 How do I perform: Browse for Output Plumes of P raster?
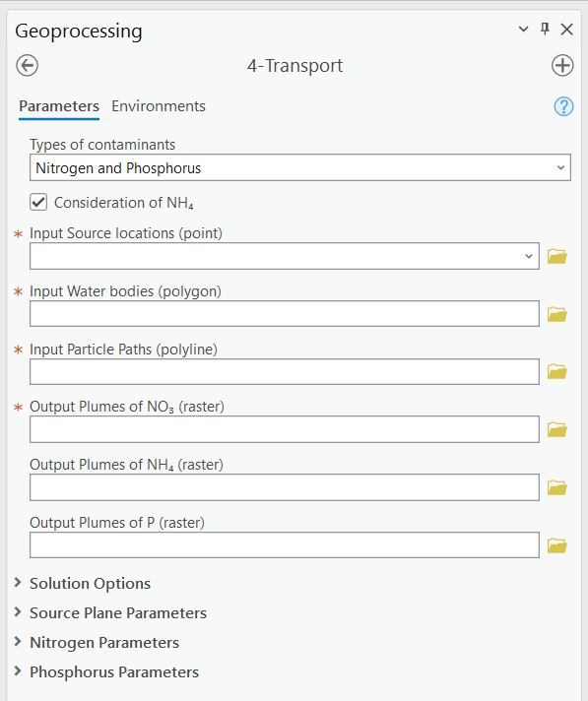coord(557,545)
